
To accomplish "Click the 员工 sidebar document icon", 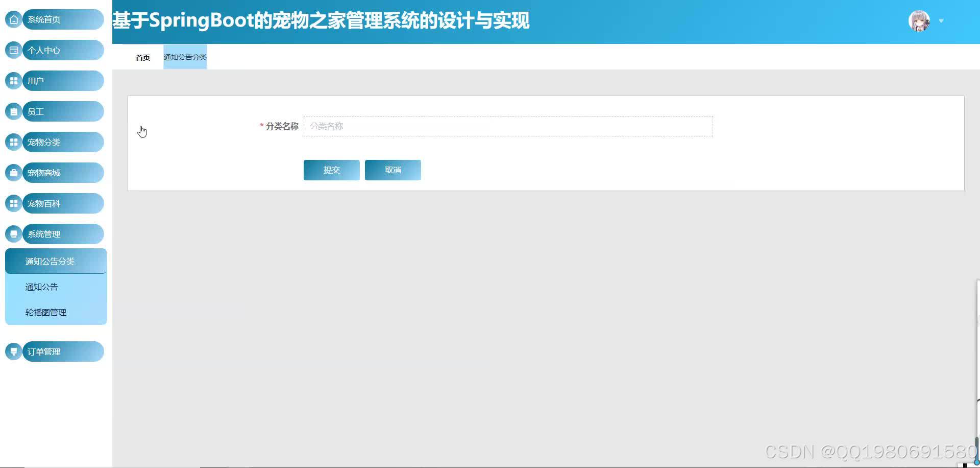I will click(x=13, y=111).
